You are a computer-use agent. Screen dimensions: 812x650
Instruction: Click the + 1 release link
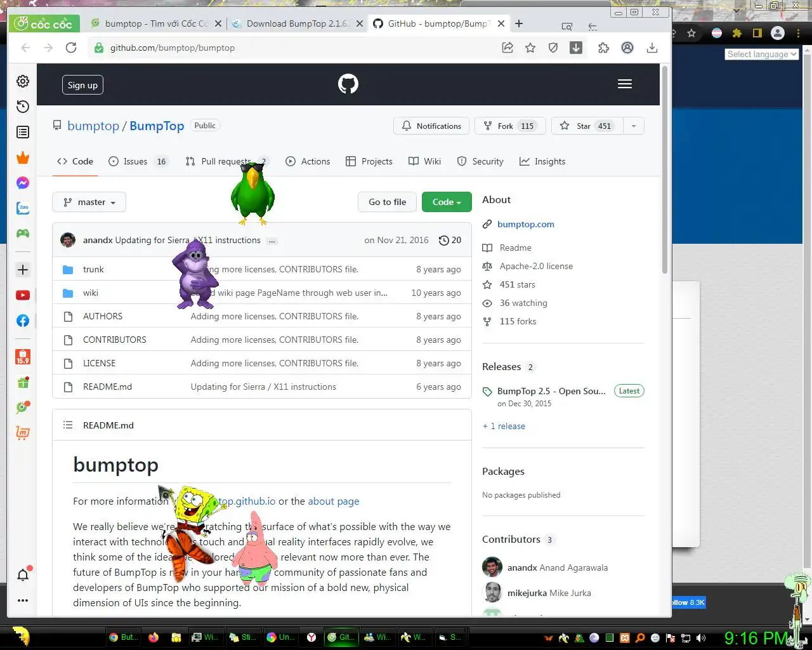point(504,426)
